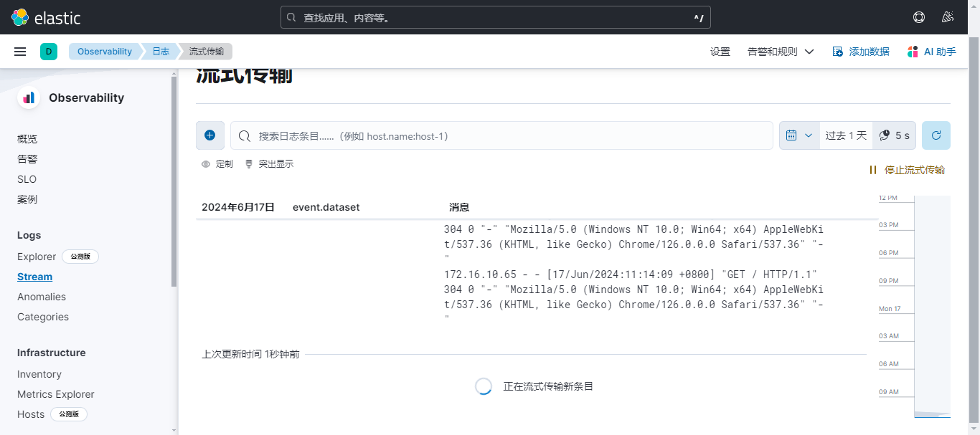The image size is (980, 435).
Task: Click the 流式传输 breadcrumb
Action: pyautogui.click(x=206, y=52)
